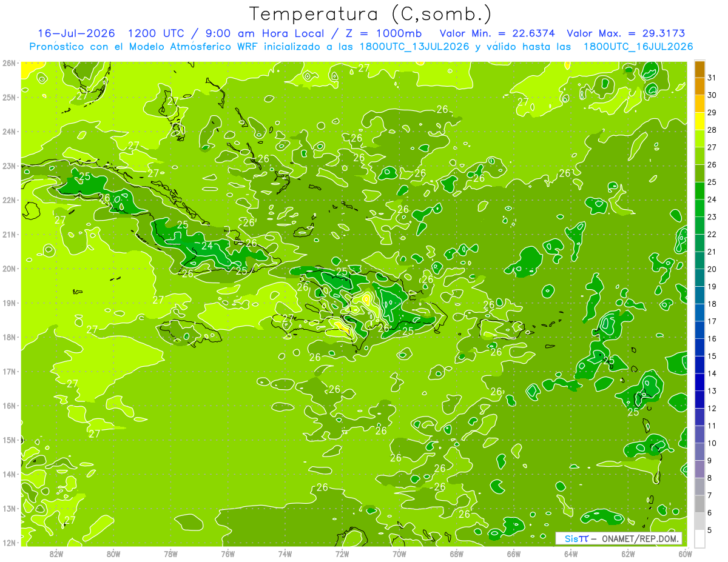Viewport: 728px width, 562px height.
Task: Click the "60W" longitude label
Action: click(685, 554)
